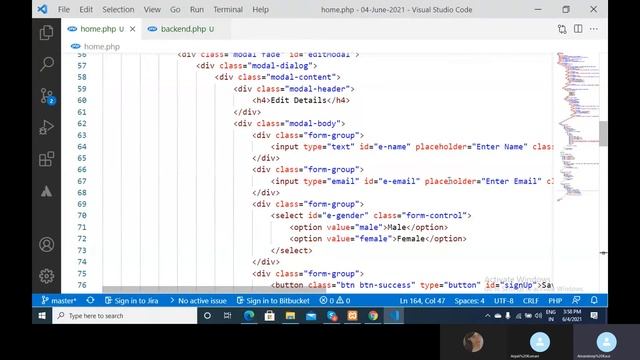Image resolution: width=640 pixels, height=360 pixels.
Task: Click the master branch in status bar
Action: coord(59,301)
